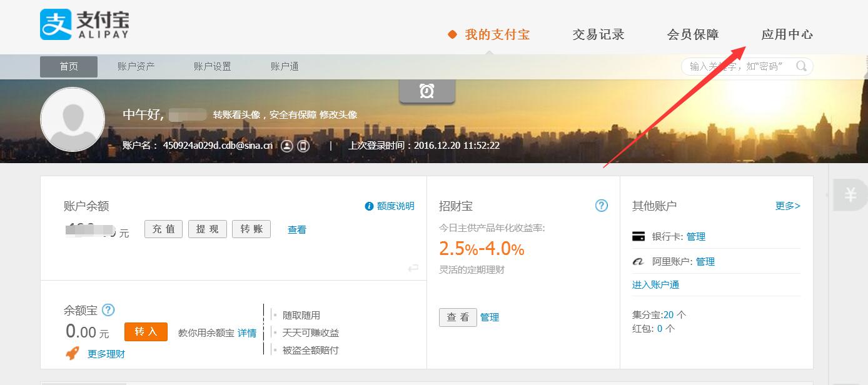This screenshot has width=868, height=385.
Task: Click the 灵活的定期理财 description text
Action: (472, 270)
